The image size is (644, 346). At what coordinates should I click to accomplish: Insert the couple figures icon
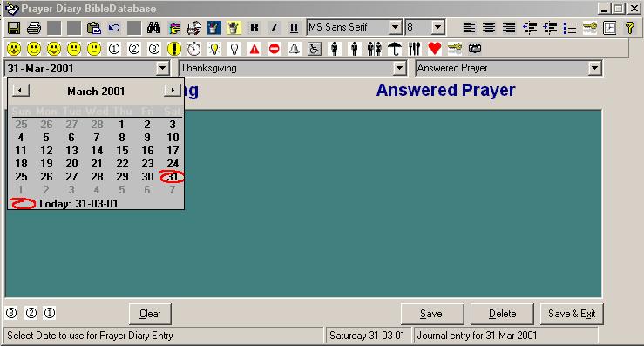[374, 49]
